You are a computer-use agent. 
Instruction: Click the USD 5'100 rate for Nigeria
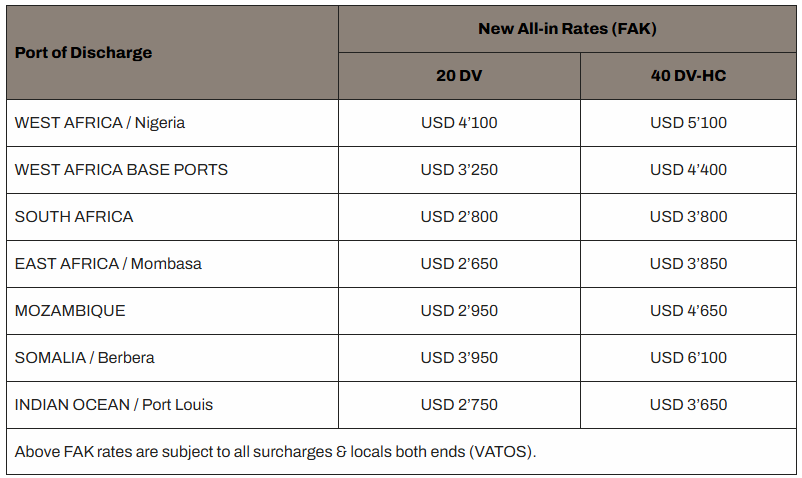coord(688,123)
